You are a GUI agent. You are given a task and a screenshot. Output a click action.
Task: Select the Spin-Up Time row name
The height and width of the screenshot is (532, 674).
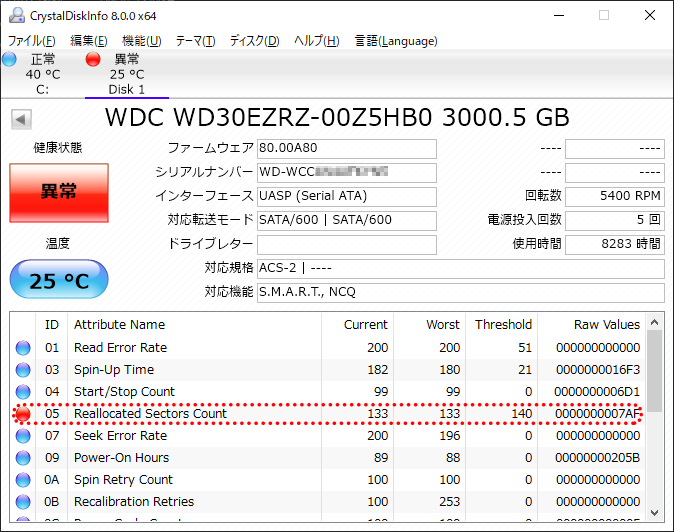(x=114, y=370)
